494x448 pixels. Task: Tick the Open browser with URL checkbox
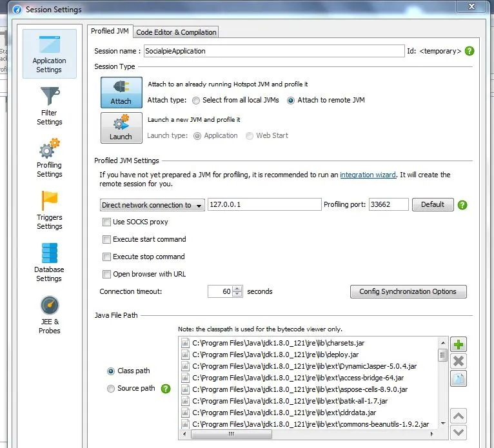tap(107, 274)
